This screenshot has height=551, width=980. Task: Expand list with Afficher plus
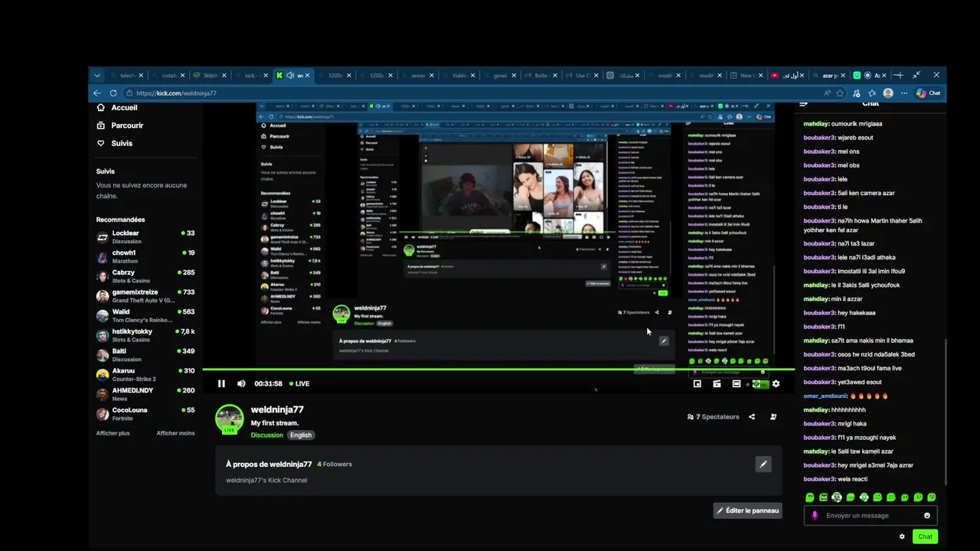pos(113,433)
